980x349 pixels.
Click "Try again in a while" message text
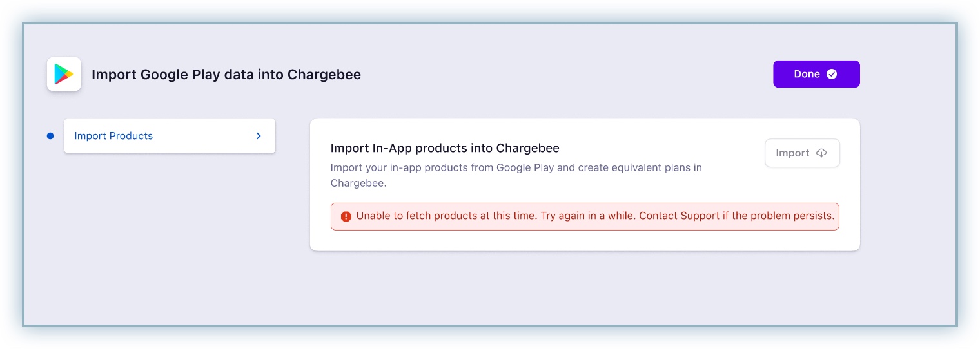click(x=587, y=216)
